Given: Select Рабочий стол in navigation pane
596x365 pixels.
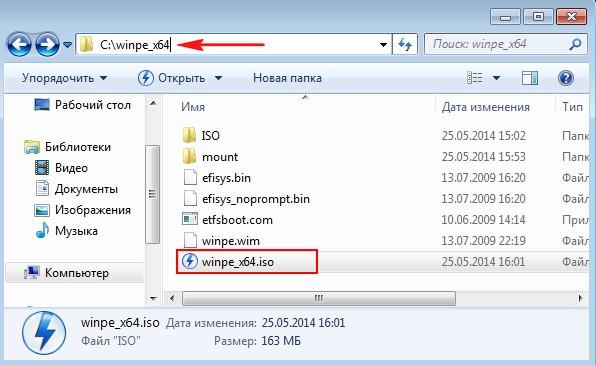Looking at the screenshot, I should pos(93,105).
